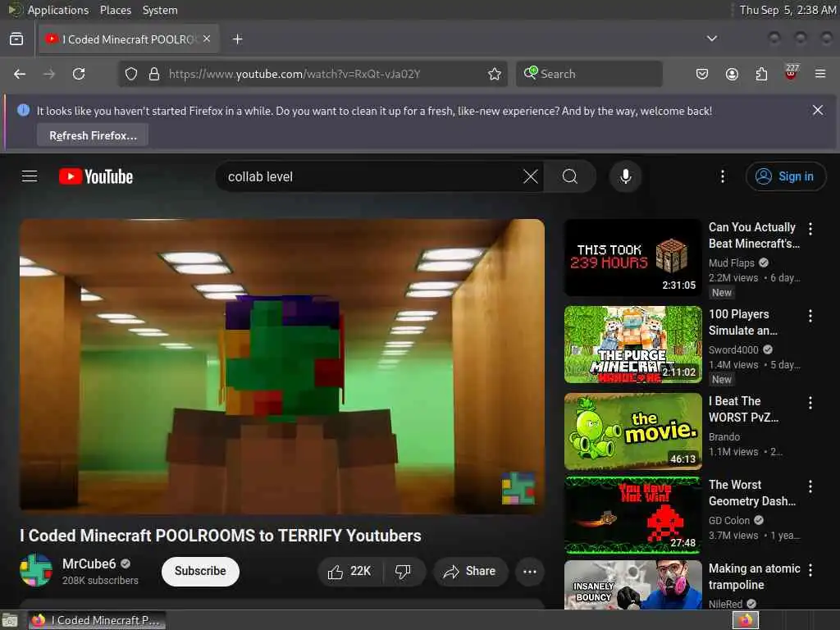Open 100 Players Simulate video title
The image size is (840, 630).
tap(742, 322)
